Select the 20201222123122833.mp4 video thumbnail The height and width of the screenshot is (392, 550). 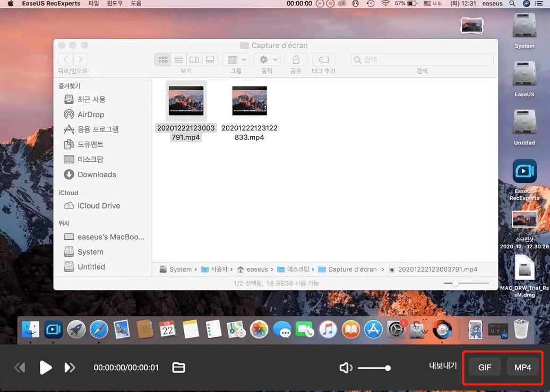click(250, 101)
